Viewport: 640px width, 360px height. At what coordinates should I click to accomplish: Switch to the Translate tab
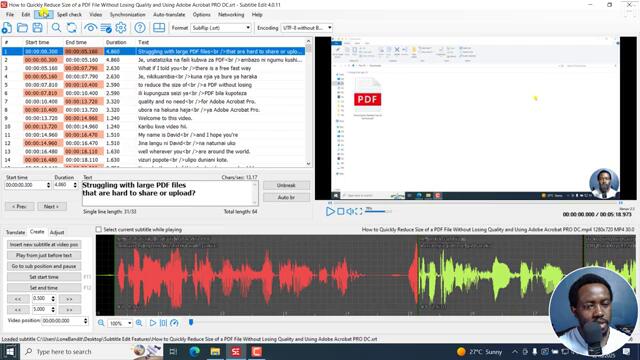tap(16, 232)
